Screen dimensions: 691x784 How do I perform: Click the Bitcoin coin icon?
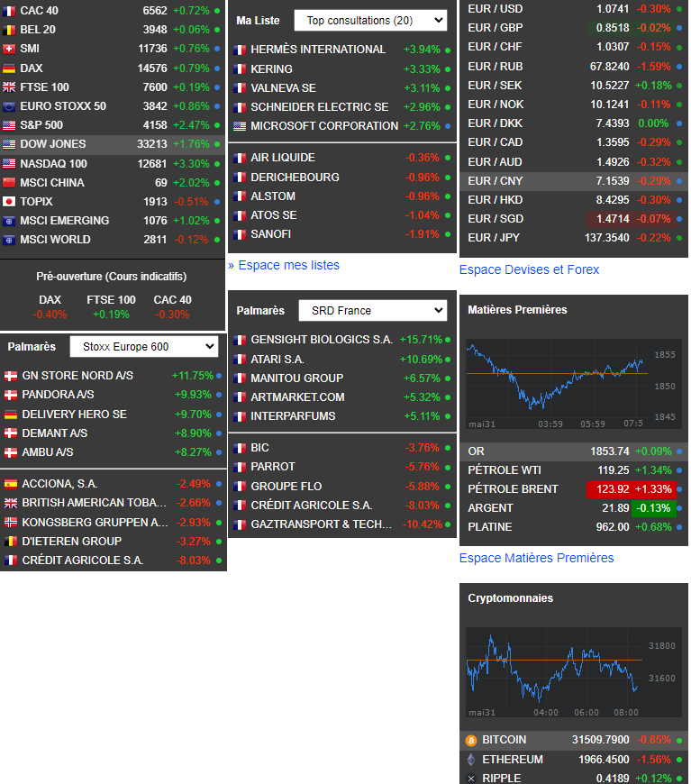pos(471,741)
